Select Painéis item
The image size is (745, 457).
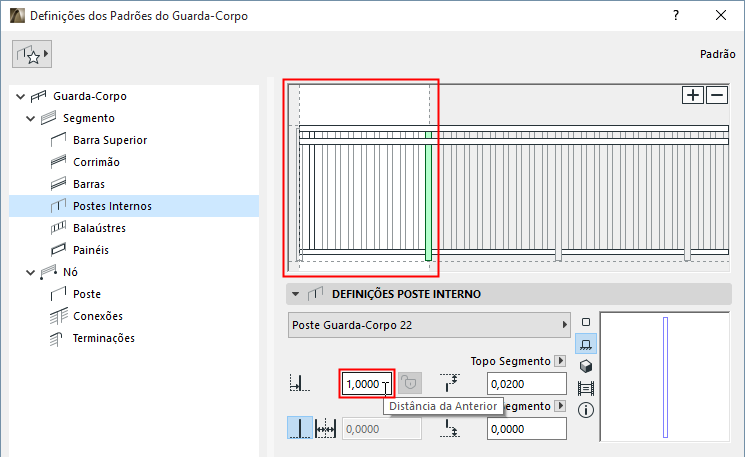pos(91,250)
